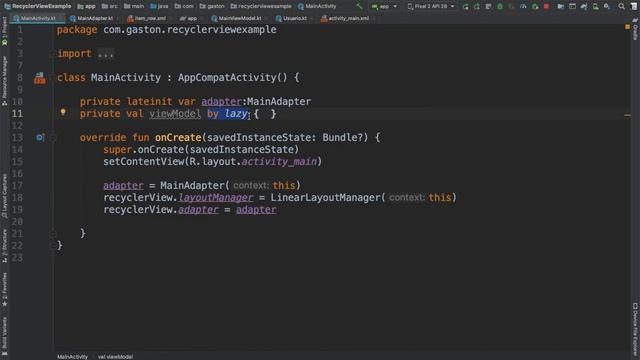640x360 pixels.
Task: Click 'viewModel' identifier on line 11
Action: (175, 113)
